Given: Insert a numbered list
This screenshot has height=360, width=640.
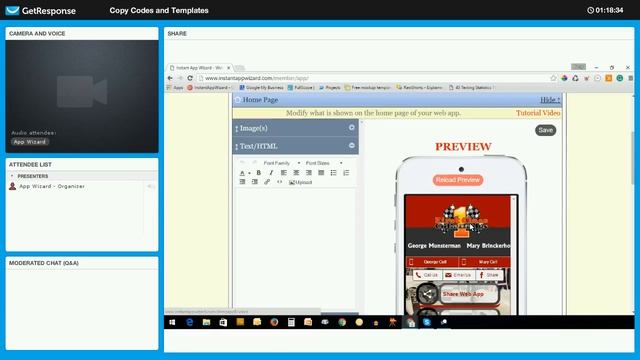Looking at the screenshot, I should 346,173.
